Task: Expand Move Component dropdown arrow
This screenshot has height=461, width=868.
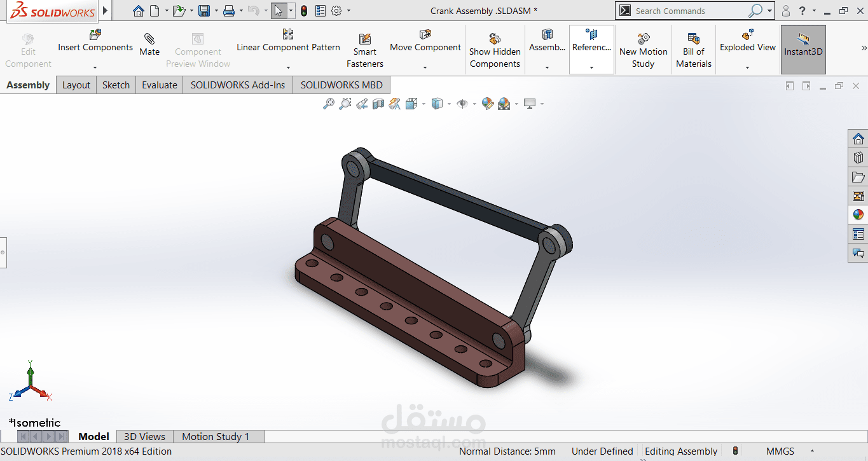Action: [425, 67]
